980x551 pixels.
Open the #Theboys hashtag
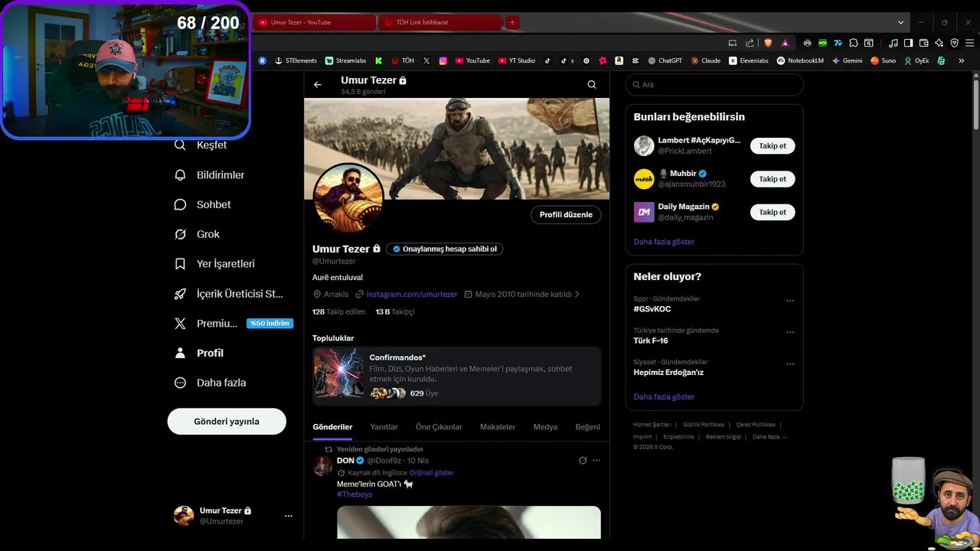coord(354,494)
